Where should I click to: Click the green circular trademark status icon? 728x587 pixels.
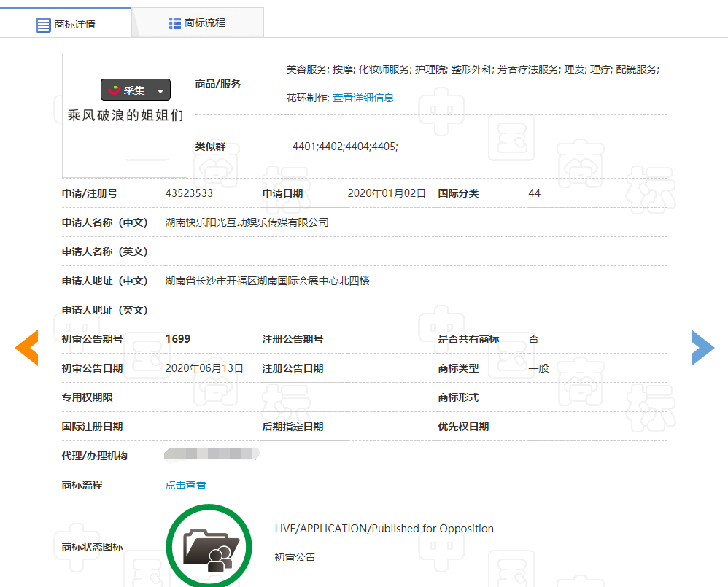tap(209, 546)
